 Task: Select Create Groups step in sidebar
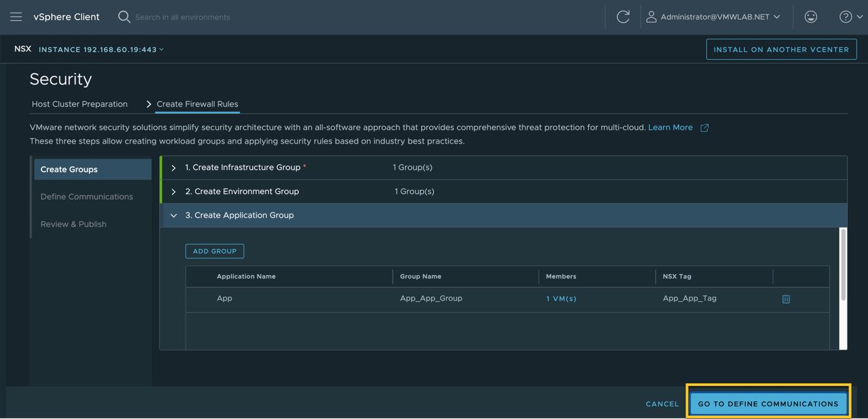pos(93,169)
